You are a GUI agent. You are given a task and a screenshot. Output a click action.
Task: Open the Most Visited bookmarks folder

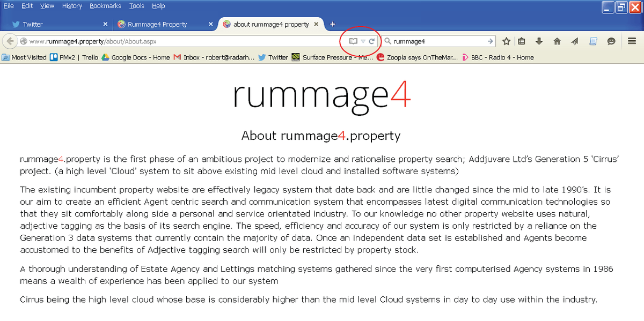25,57
